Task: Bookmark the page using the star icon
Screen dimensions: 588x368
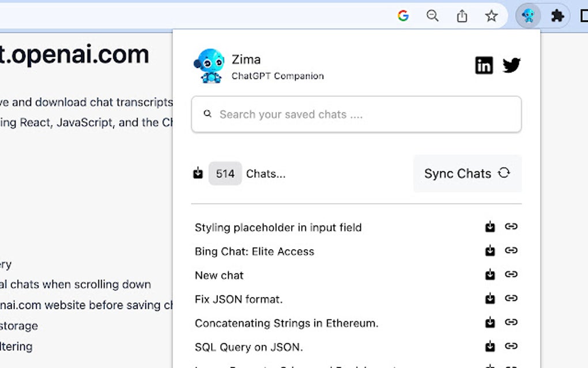Action: [491, 16]
